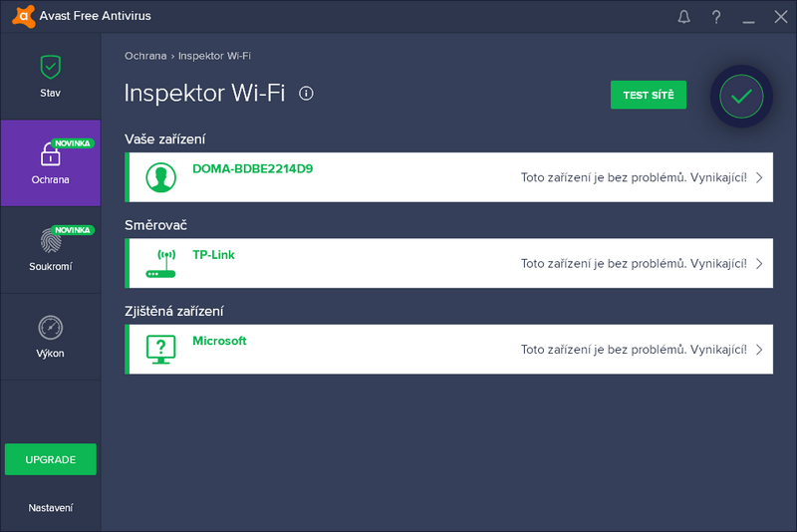The image size is (797, 532).
Task: Click the Inspektor Wi-Fi page title
Action: (204, 94)
